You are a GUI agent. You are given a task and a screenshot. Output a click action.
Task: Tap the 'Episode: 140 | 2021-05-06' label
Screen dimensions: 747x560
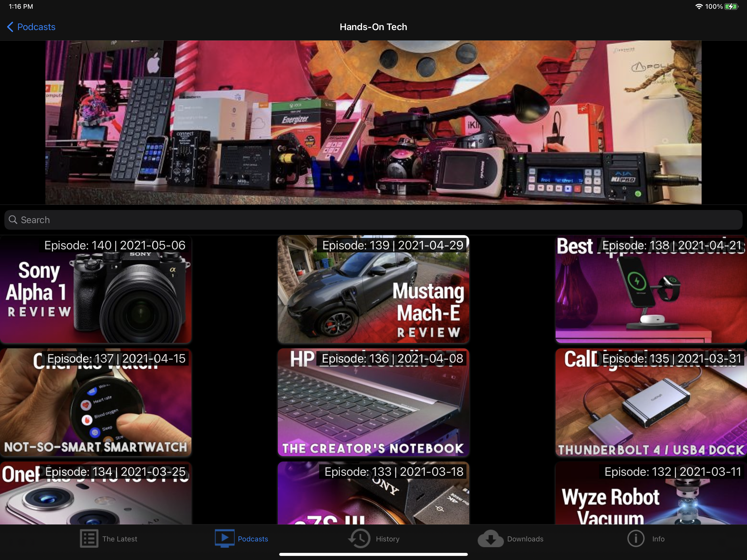click(x=115, y=245)
